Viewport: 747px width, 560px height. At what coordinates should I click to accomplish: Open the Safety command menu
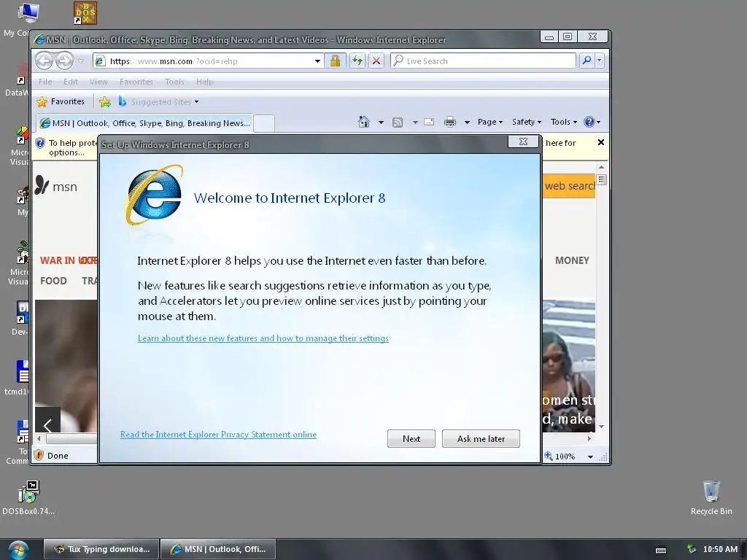tap(527, 122)
